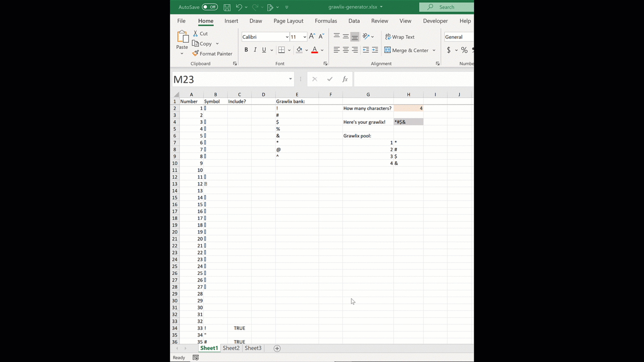Toggle Italic formatting
This screenshot has height=362, width=644.
tap(255, 50)
